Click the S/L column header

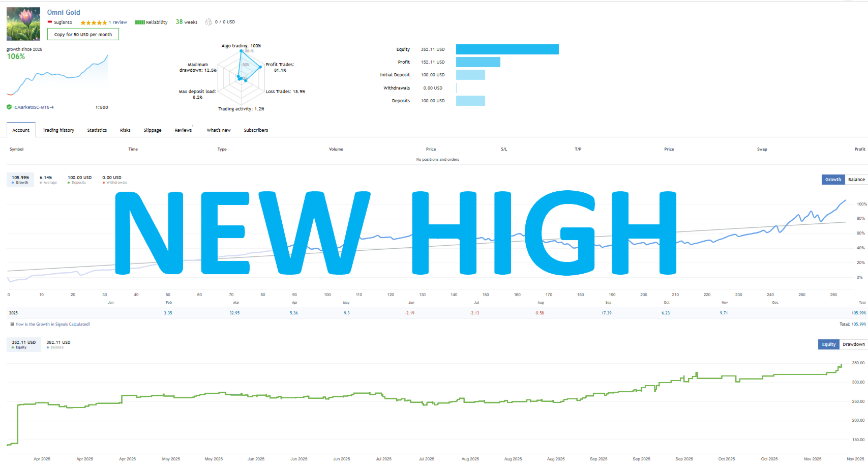pos(504,149)
